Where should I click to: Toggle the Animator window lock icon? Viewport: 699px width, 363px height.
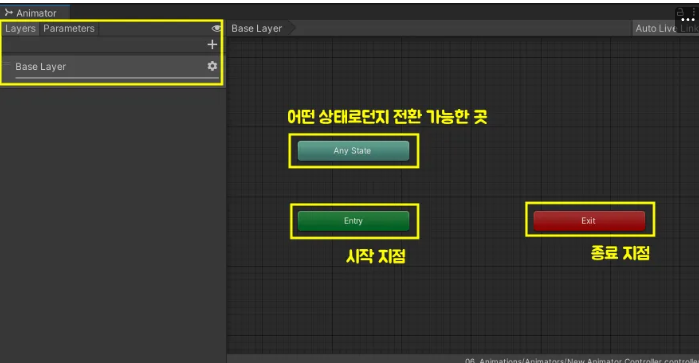680,12
